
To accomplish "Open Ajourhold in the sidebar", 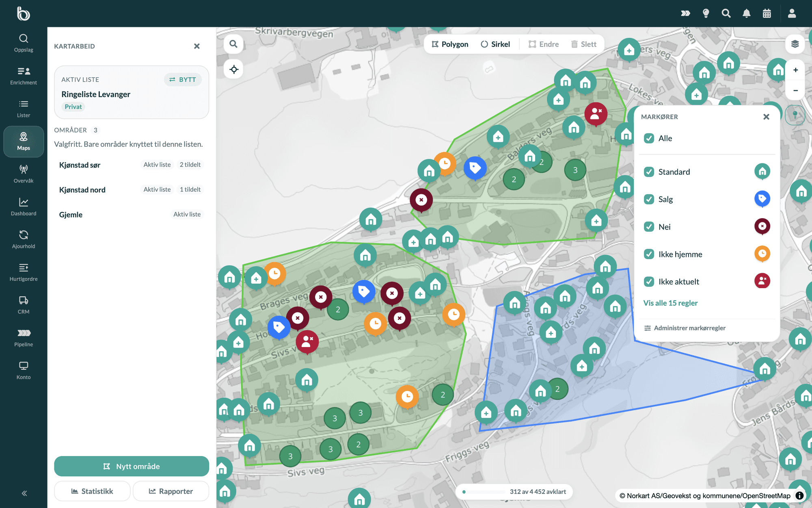I will (24, 240).
